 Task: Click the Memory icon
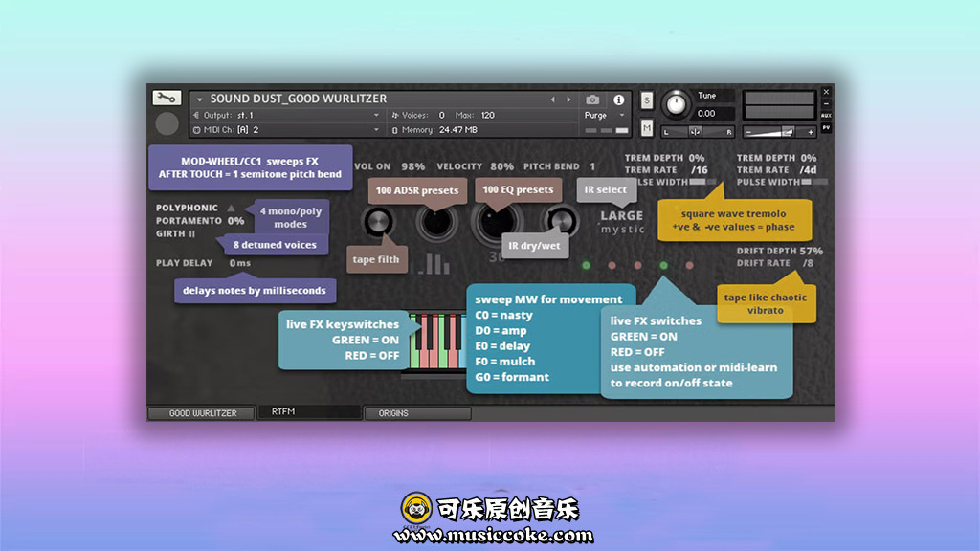(x=395, y=130)
